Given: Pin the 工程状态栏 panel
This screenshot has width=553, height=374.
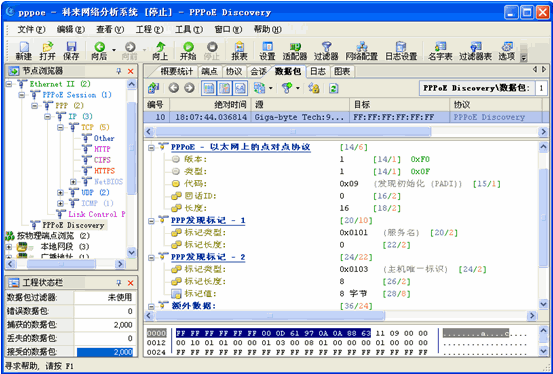Looking at the screenshot, I should click(119, 283).
